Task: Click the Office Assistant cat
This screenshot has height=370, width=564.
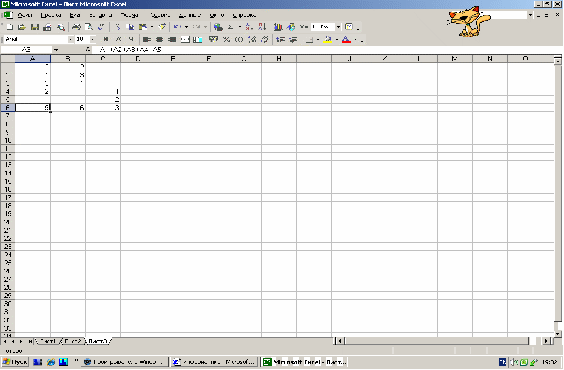Action: pos(468,22)
